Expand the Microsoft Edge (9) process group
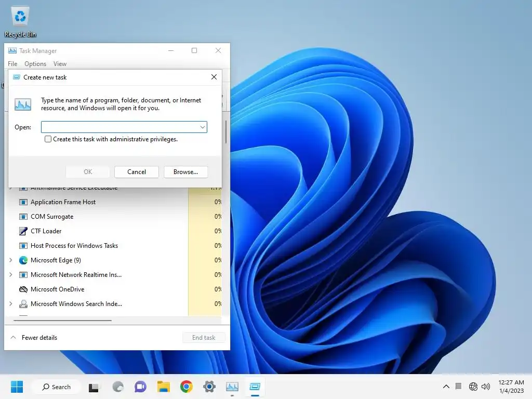 click(10, 260)
